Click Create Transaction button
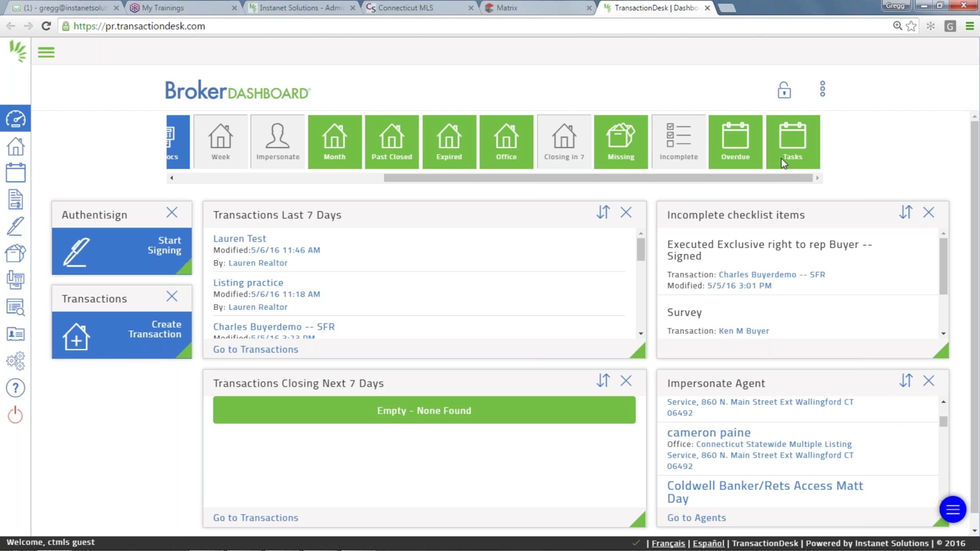 tap(122, 335)
